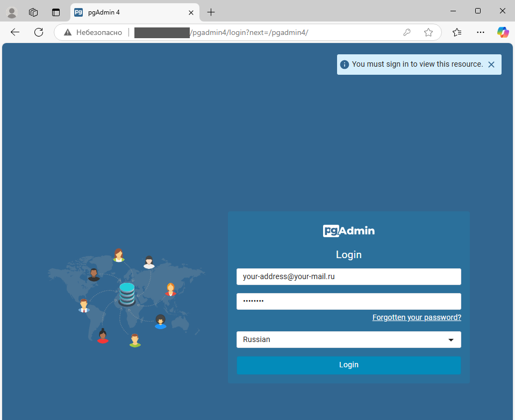Click the password key icon in address bar
The width and height of the screenshot is (515, 420).
click(407, 32)
